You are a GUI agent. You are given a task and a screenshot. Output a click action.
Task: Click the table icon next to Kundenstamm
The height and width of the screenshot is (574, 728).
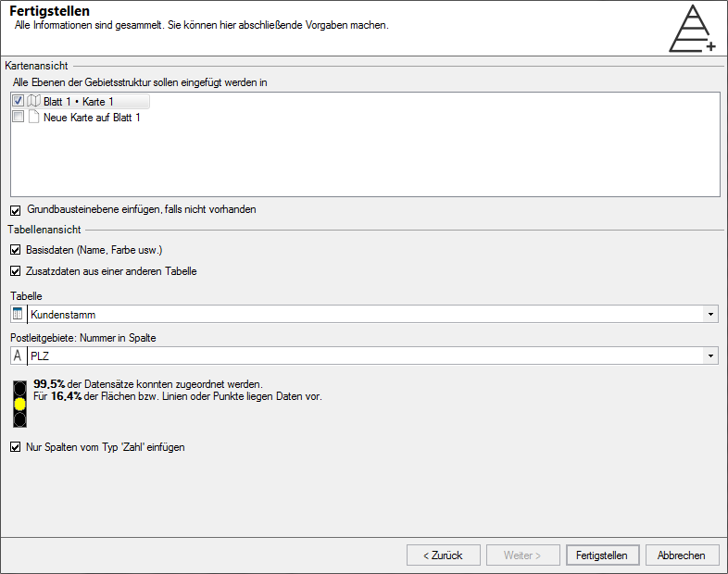click(18, 314)
